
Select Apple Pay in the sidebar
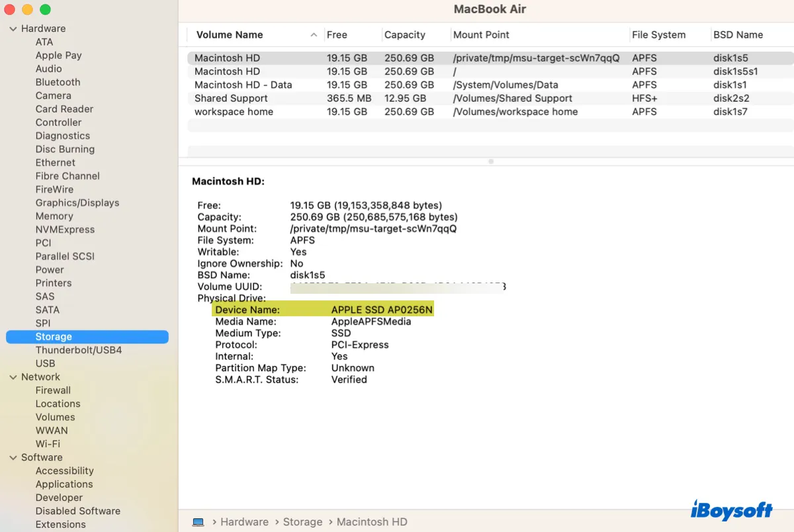click(59, 56)
